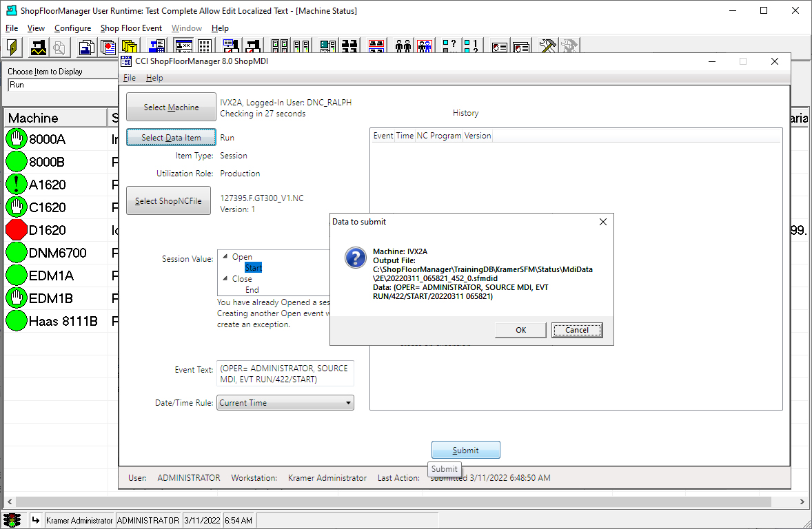Click the Machine column header
The height and width of the screenshot is (529, 812).
[55, 118]
